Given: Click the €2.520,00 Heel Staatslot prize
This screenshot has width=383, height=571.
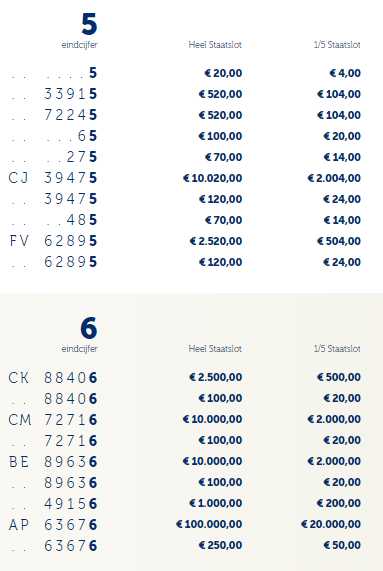Looking at the screenshot, I should click(216, 241).
